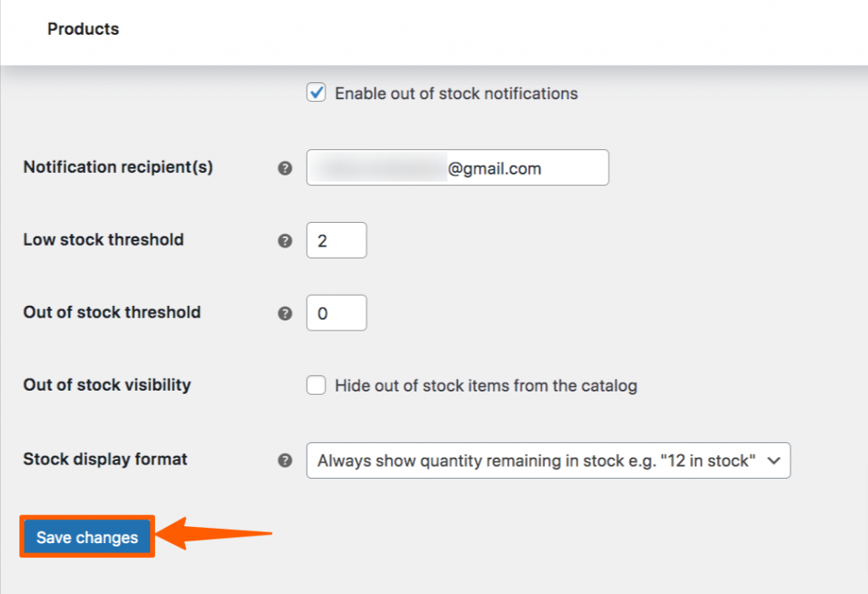The width and height of the screenshot is (868, 594).
Task: Click "Hide out of stock items from the catalog" label
Action: point(486,386)
